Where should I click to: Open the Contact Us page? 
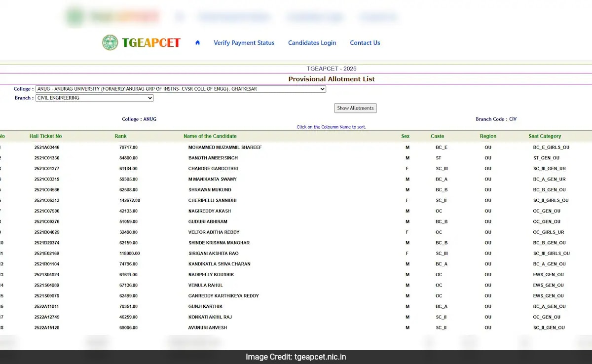[x=365, y=43]
